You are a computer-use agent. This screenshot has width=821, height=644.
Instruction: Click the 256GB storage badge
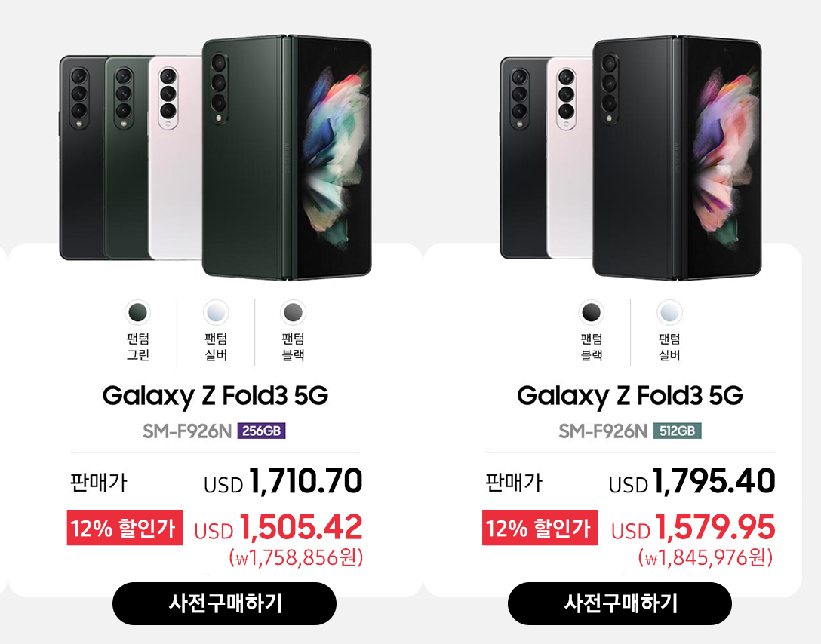tap(261, 431)
